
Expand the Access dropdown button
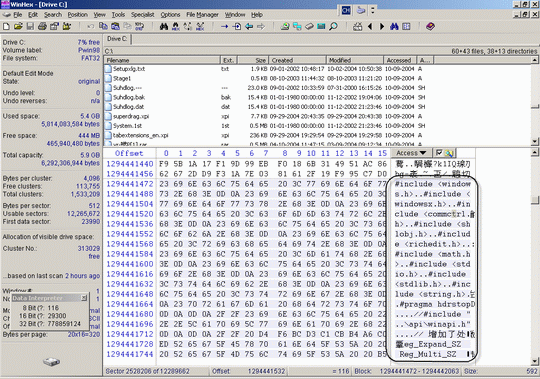click(x=411, y=153)
